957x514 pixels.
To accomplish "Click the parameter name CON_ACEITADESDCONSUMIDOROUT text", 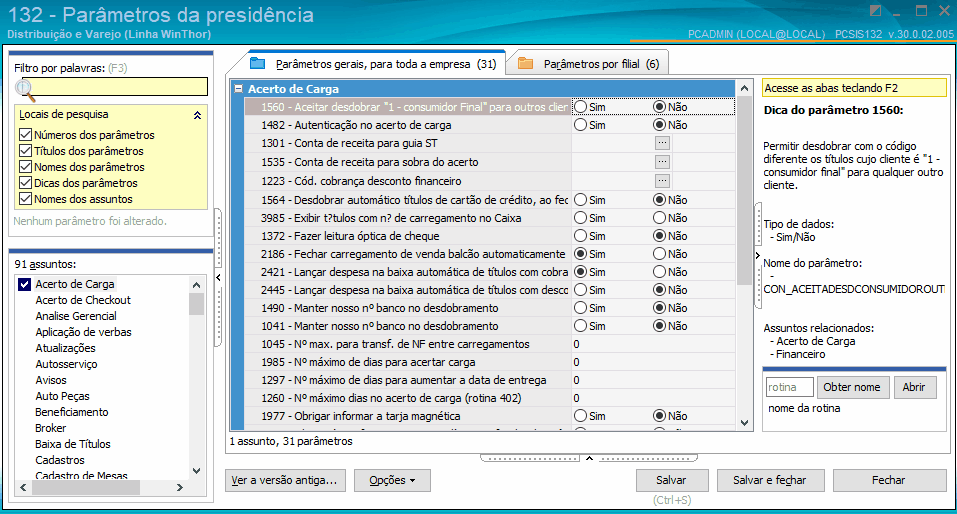I will [x=854, y=289].
